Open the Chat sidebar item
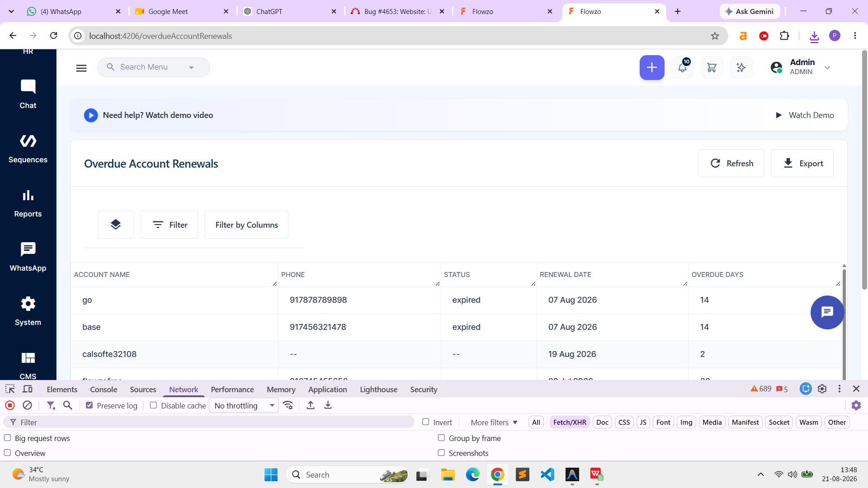 28,94
